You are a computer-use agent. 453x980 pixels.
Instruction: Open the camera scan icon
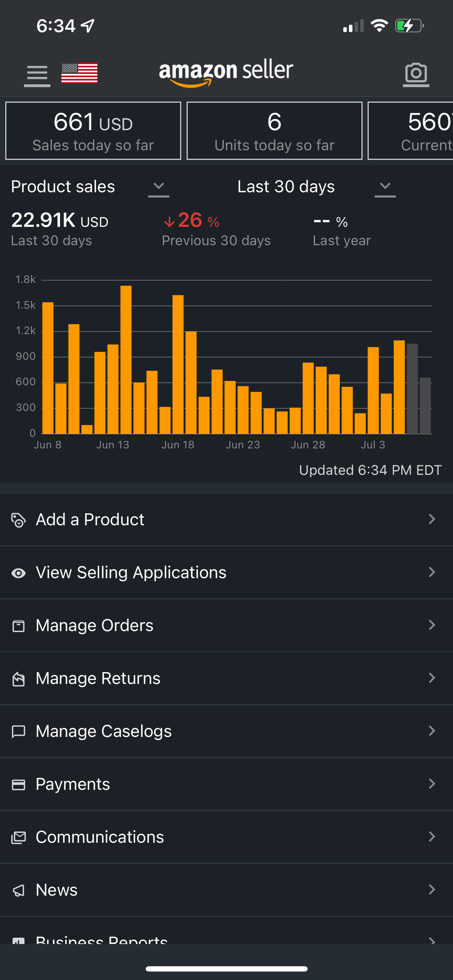coord(416,73)
